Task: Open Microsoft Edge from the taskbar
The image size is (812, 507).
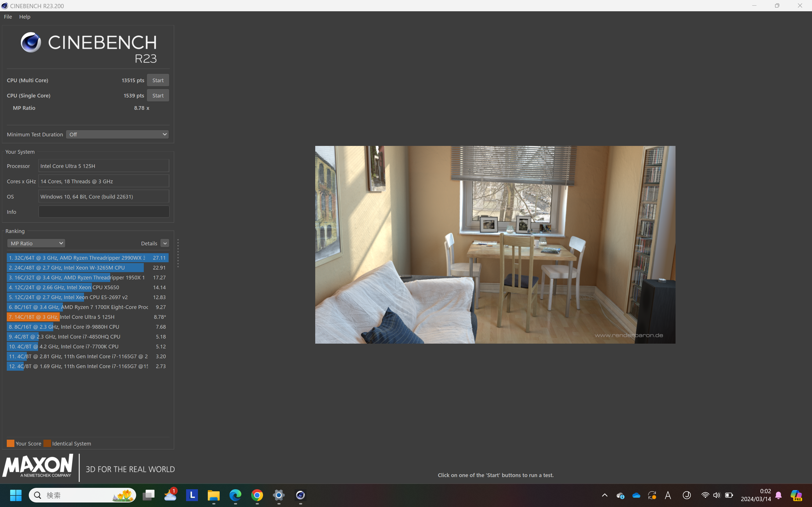Action: [x=235, y=495]
